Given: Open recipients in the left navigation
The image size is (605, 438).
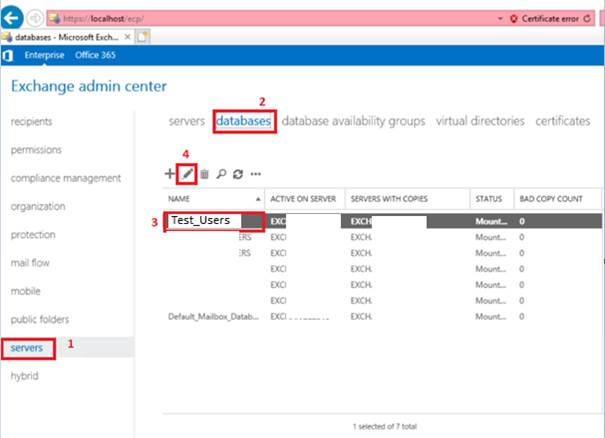Looking at the screenshot, I should (x=31, y=122).
